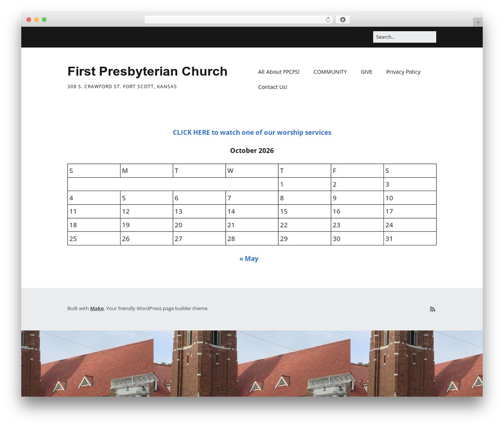This screenshot has height=427, width=504.
Task: Click calendar date 10
Action: tap(410, 198)
